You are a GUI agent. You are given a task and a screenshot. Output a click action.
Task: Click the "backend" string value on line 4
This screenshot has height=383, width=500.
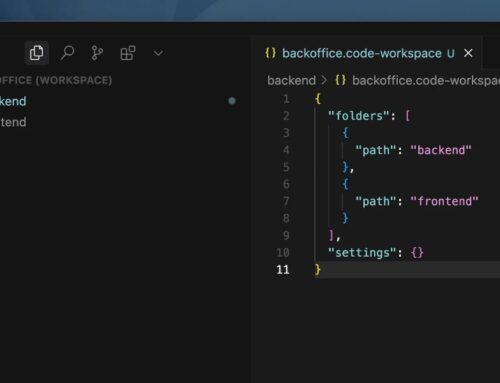click(x=441, y=150)
